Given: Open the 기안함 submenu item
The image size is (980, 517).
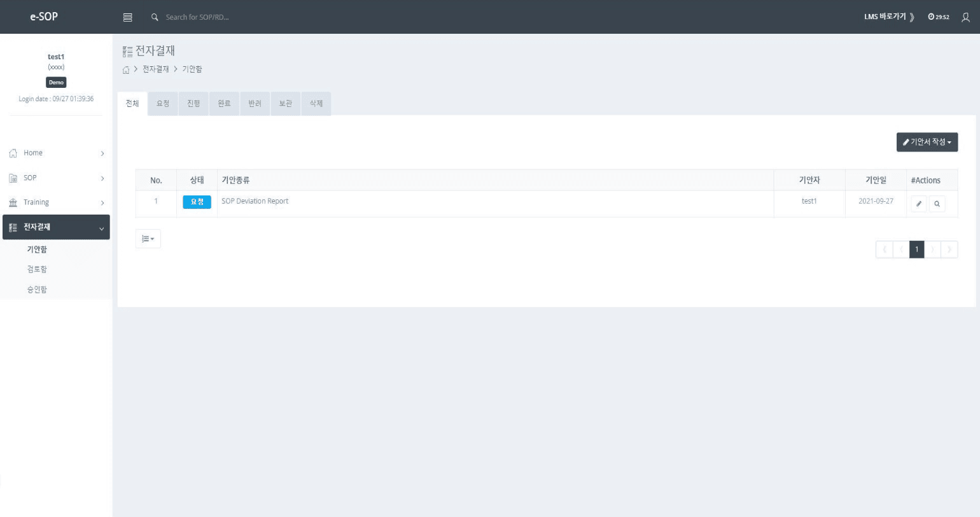Looking at the screenshot, I should (37, 250).
